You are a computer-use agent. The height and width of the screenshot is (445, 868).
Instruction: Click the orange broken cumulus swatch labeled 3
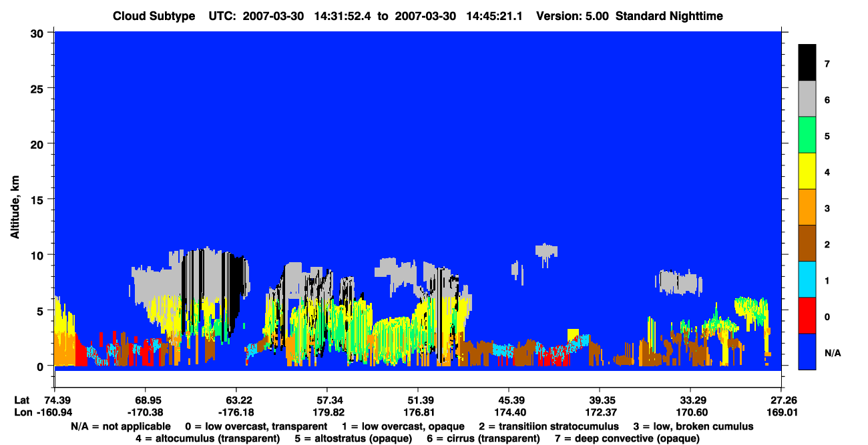807,207
